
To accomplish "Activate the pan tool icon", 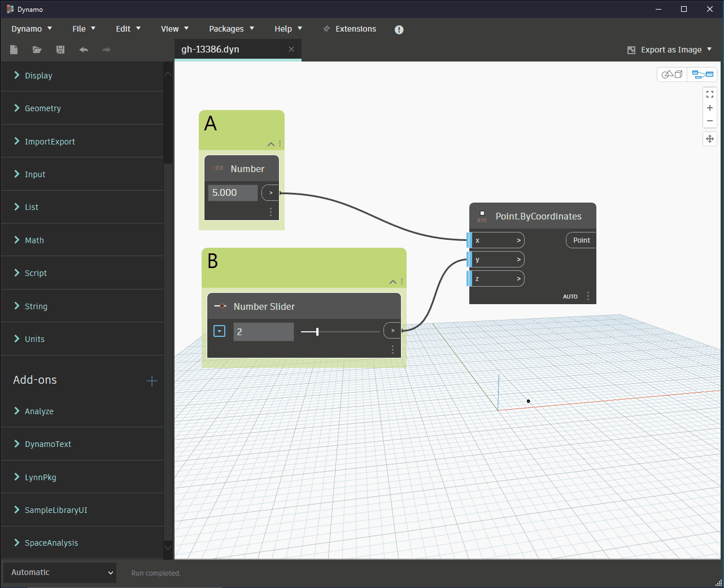I will tap(710, 138).
